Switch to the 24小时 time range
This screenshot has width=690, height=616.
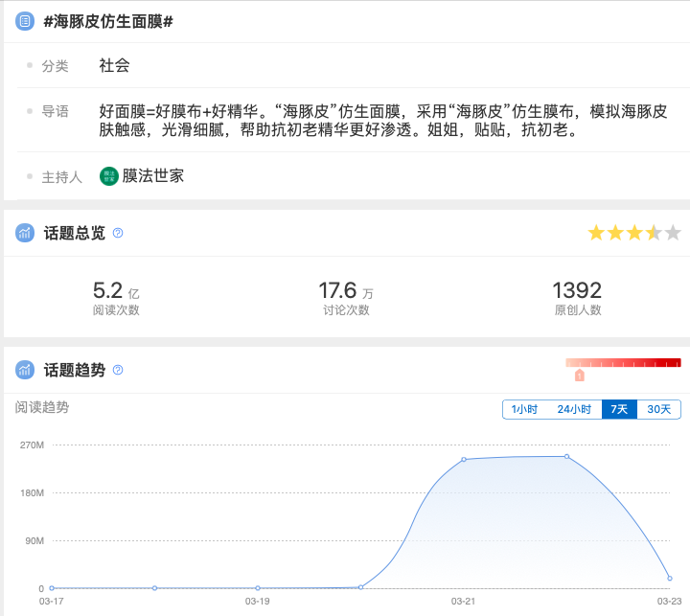point(574,409)
